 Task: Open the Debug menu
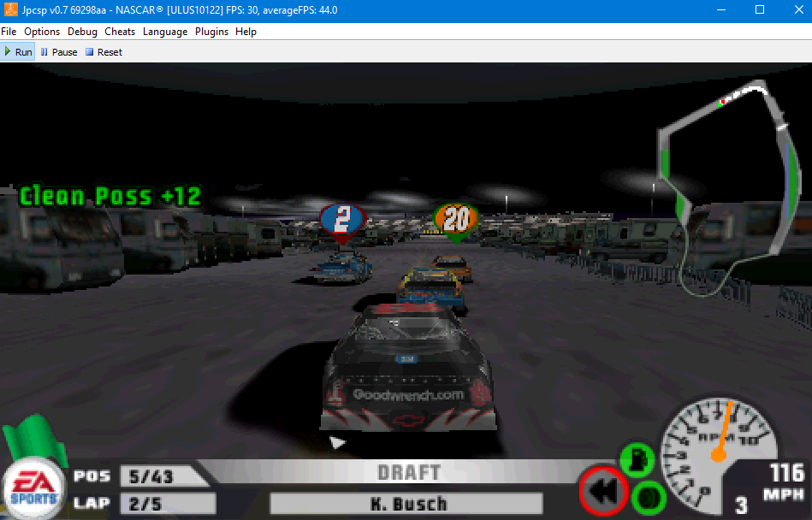tap(82, 32)
